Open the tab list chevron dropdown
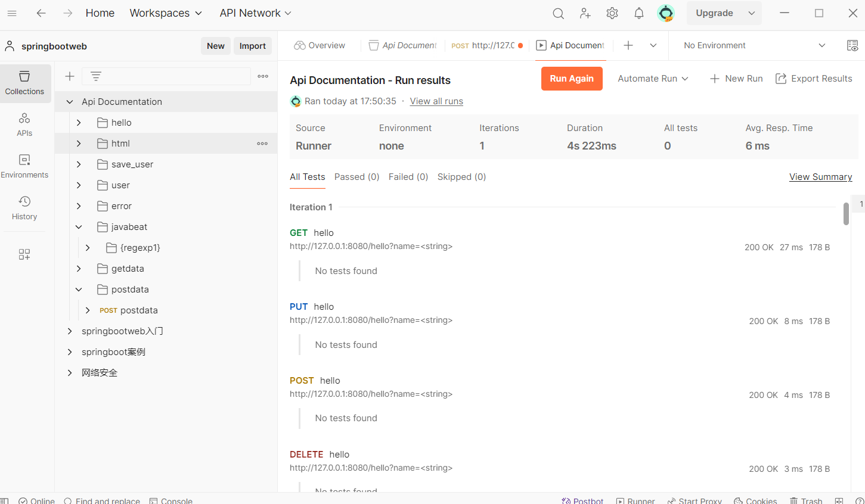The image size is (865, 504). pos(653,45)
